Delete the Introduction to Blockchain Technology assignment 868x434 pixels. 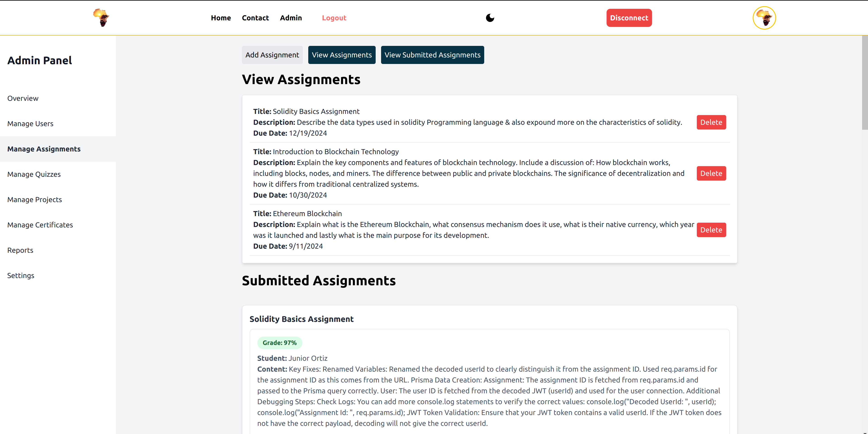click(711, 173)
